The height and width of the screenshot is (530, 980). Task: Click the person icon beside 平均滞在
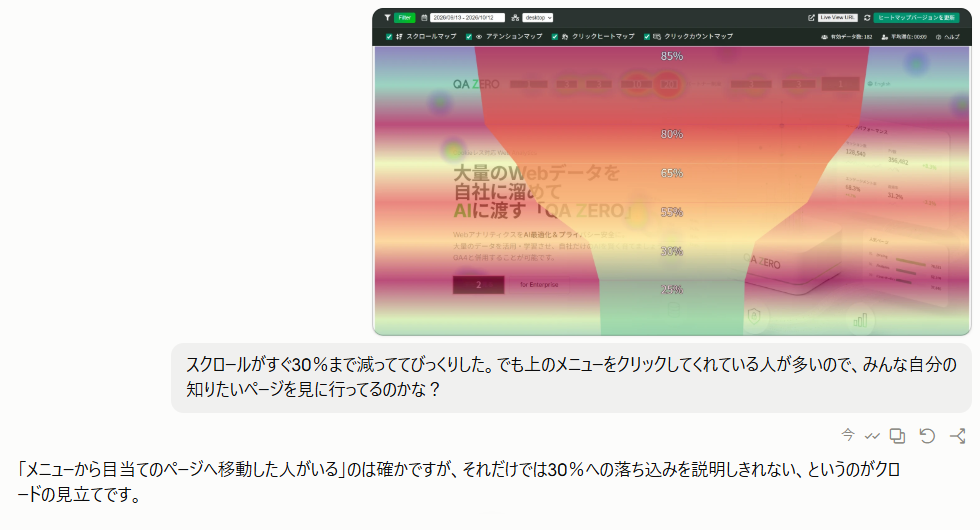click(x=885, y=37)
